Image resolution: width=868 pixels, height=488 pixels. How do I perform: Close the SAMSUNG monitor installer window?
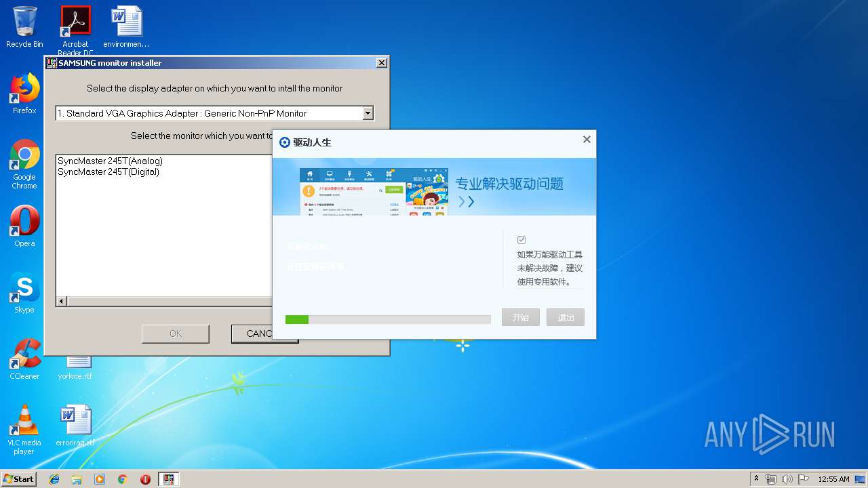382,63
